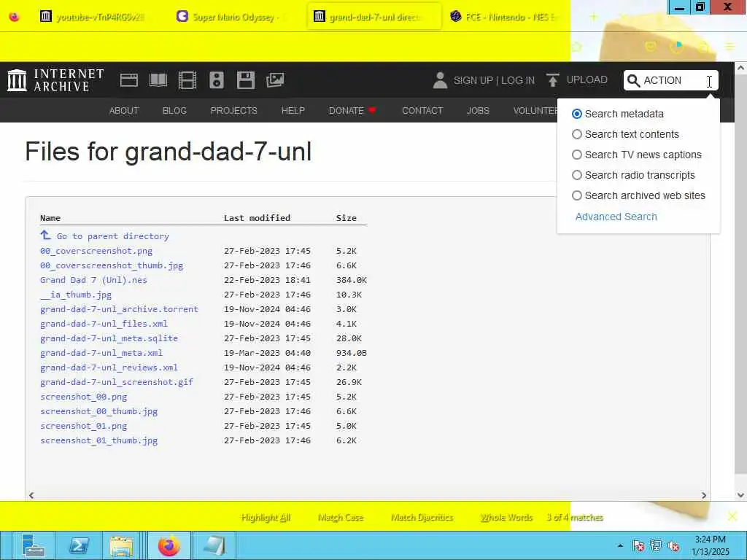Go to parent directory link

tap(113, 236)
